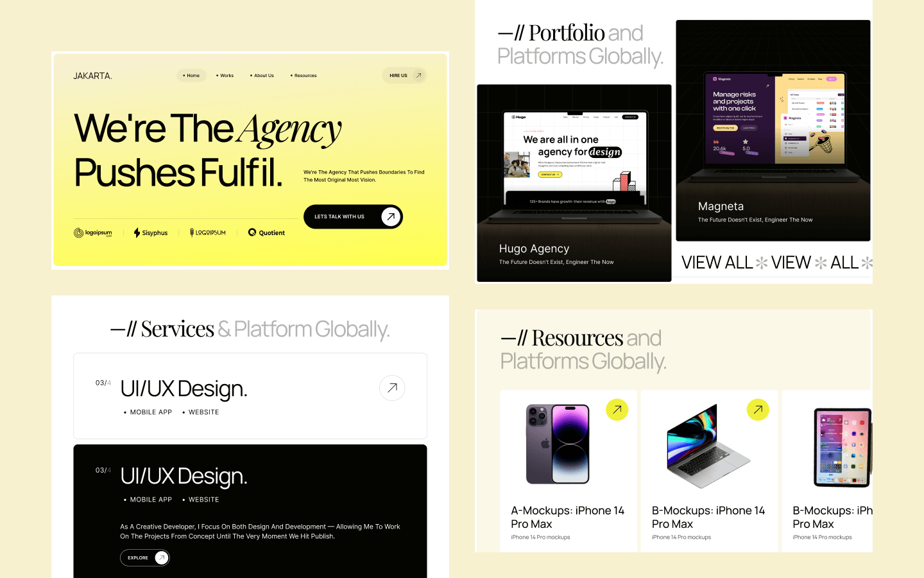Screen dimensions: 924x578
Task: Click the yellow arrow on the A-Mockups iPhone card
Action: (617, 410)
